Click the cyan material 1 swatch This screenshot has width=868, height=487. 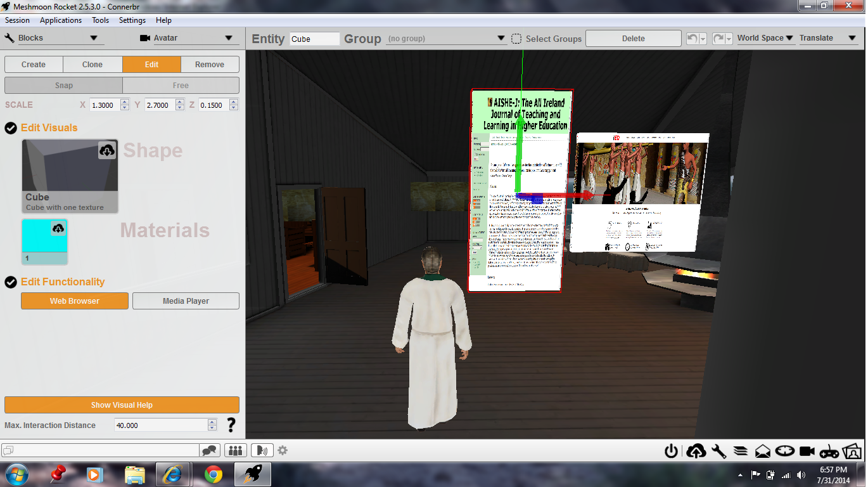(x=44, y=242)
